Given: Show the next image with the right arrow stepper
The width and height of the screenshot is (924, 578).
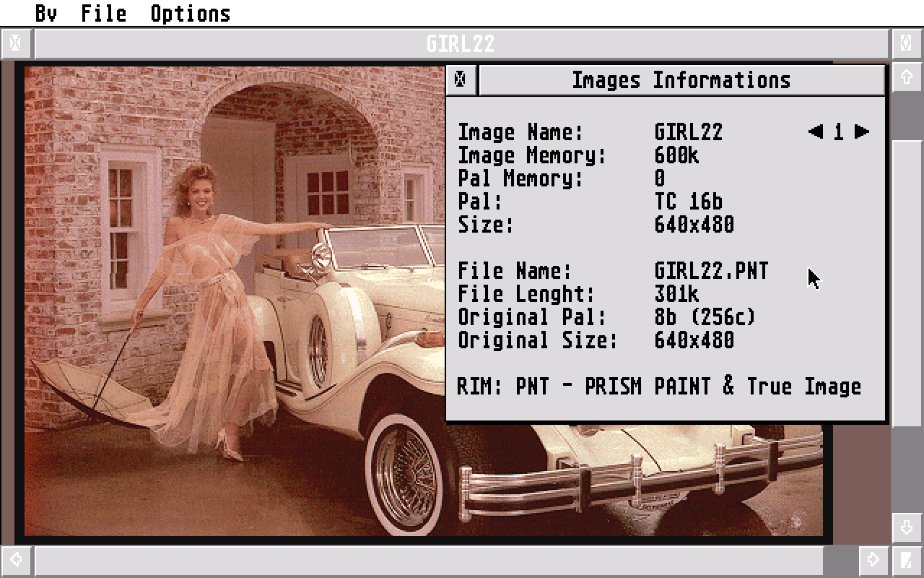Looking at the screenshot, I should coord(860,131).
